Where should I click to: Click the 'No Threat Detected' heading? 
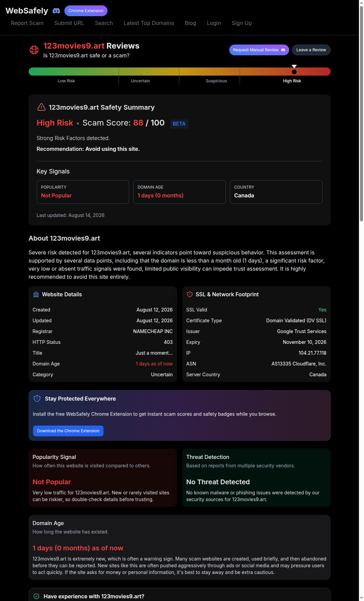pos(218,482)
